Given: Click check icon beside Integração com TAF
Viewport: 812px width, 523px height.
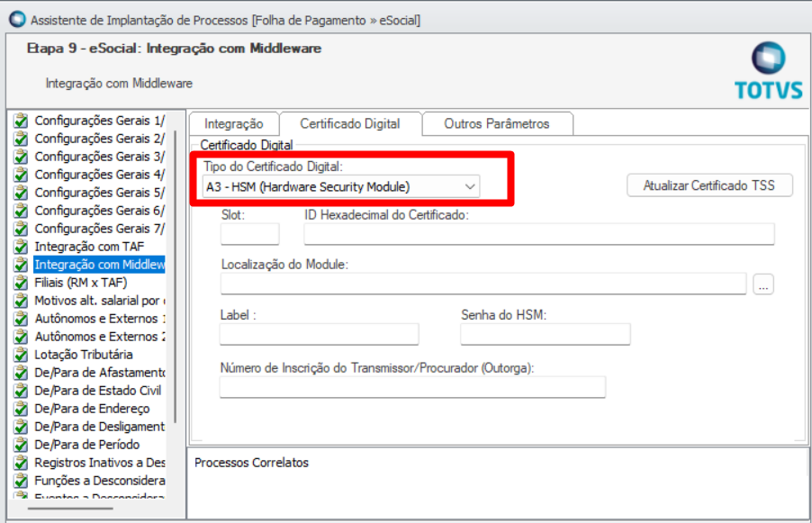Looking at the screenshot, I should click(x=21, y=247).
